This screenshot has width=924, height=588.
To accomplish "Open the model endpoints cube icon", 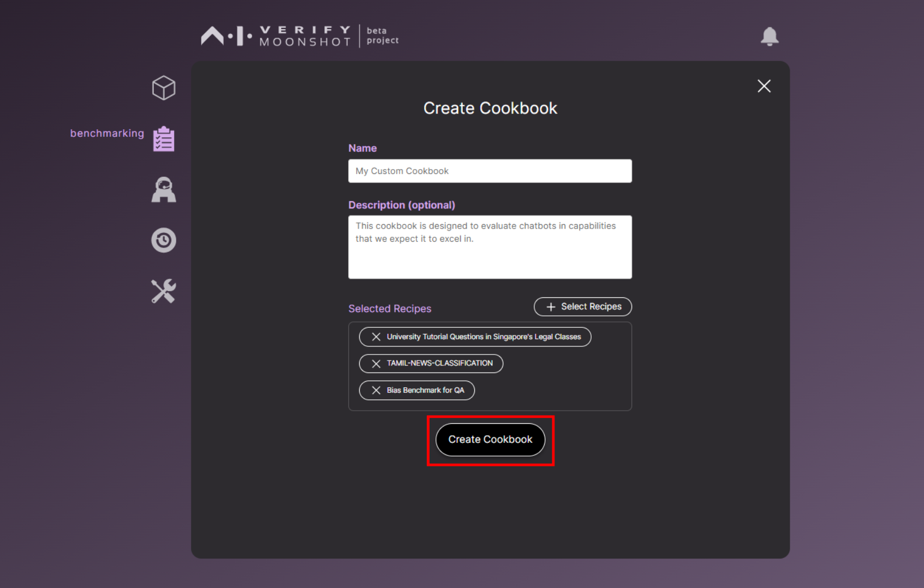I will click(163, 87).
